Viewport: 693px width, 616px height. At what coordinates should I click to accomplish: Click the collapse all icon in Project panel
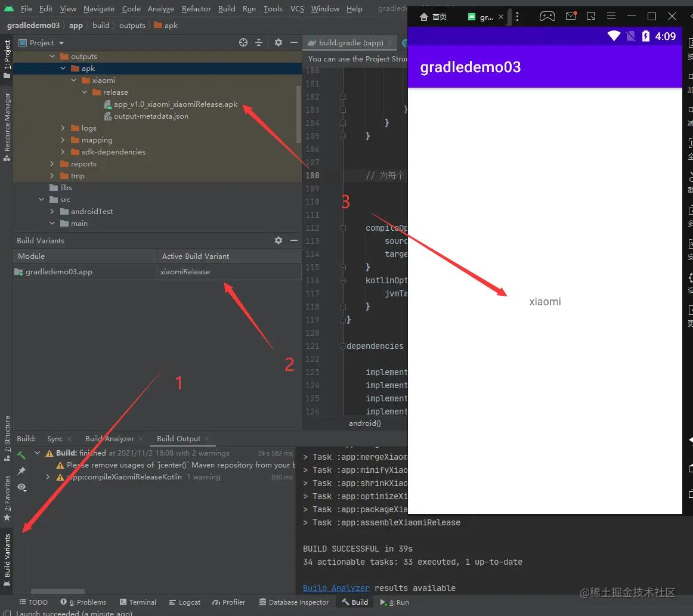click(x=259, y=42)
